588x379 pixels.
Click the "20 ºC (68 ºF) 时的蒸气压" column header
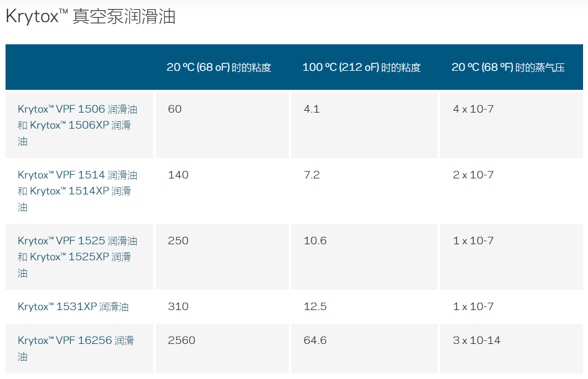point(508,68)
